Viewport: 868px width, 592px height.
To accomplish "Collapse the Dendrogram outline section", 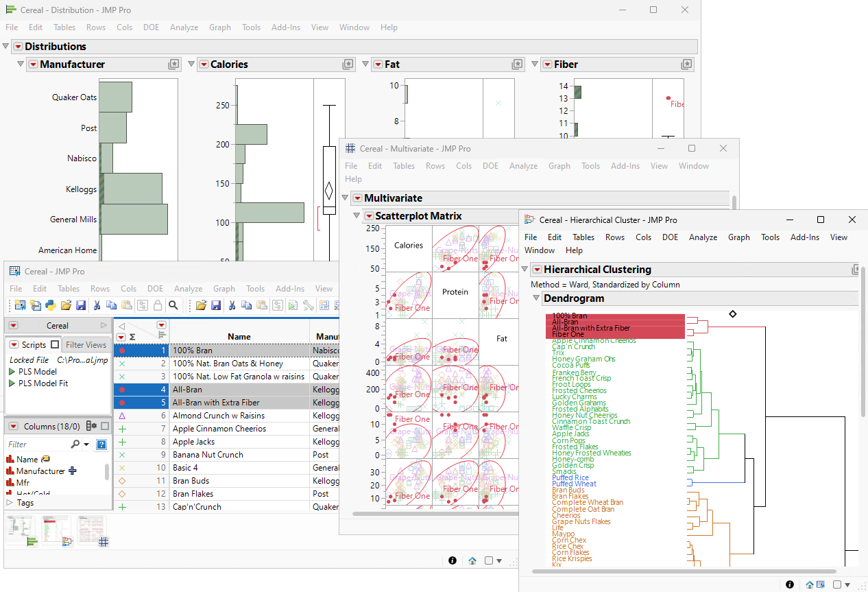I will click(x=535, y=298).
